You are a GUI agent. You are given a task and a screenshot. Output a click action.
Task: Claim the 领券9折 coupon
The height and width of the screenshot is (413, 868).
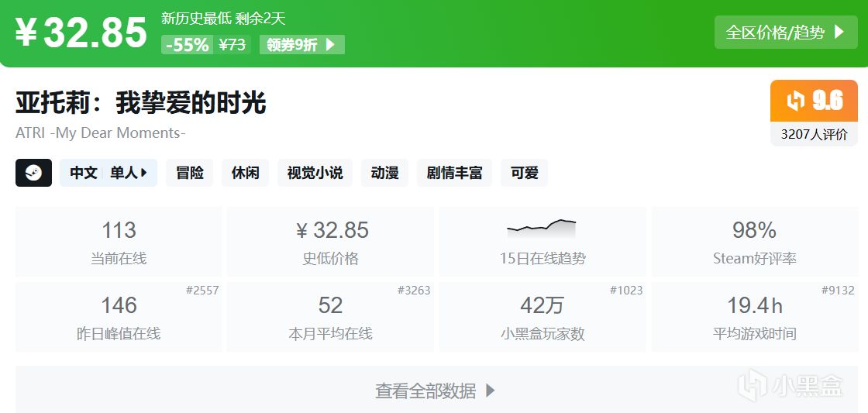click(x=301, y=45)
